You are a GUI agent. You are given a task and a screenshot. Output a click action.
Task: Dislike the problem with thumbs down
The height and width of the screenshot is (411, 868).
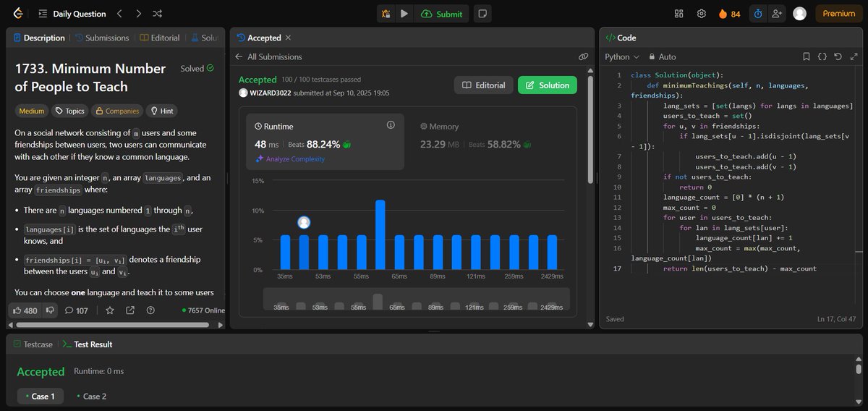pos(50,310)
